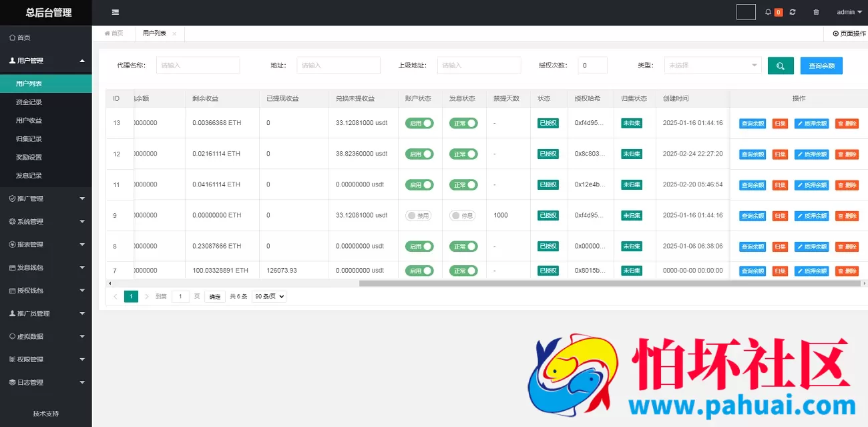Open the 90条/页 page size dropdown

269,296
